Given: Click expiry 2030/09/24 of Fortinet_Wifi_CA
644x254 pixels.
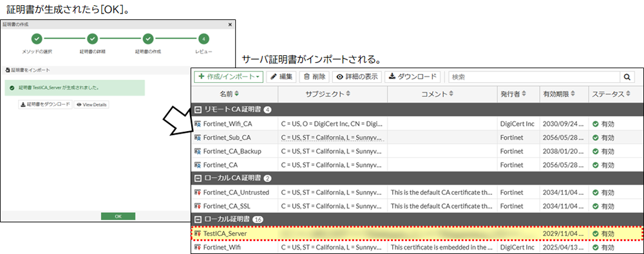Looking at the screenshot, I should coord(563,123).
